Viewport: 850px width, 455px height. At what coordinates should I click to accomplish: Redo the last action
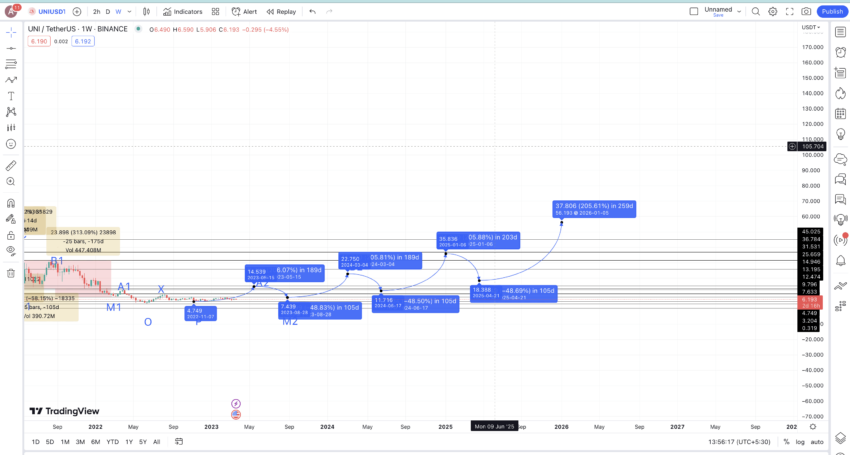coord(329,11)
